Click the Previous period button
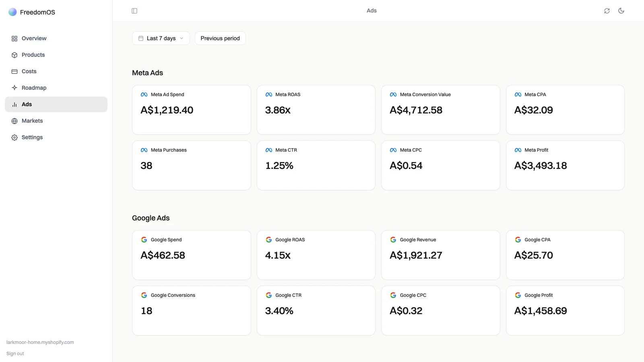Image resolution: width=644 pixels, height=362 pixels. (220, 38)
